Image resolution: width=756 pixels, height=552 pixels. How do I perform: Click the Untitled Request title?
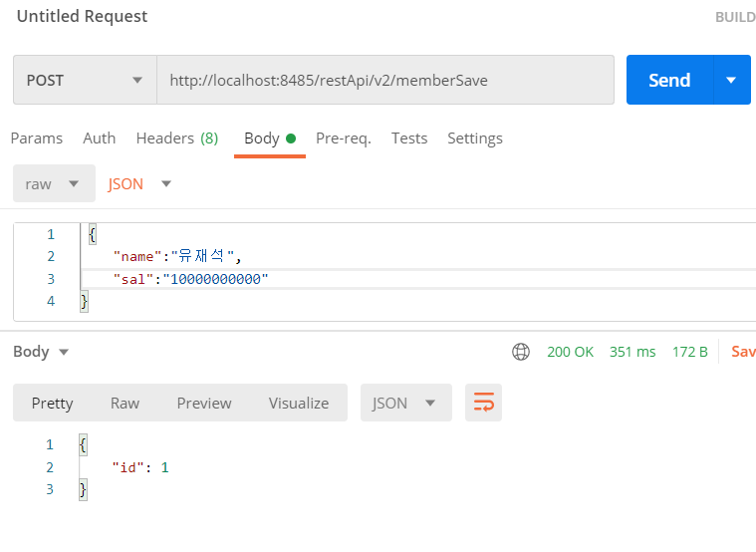pos(82,16)
